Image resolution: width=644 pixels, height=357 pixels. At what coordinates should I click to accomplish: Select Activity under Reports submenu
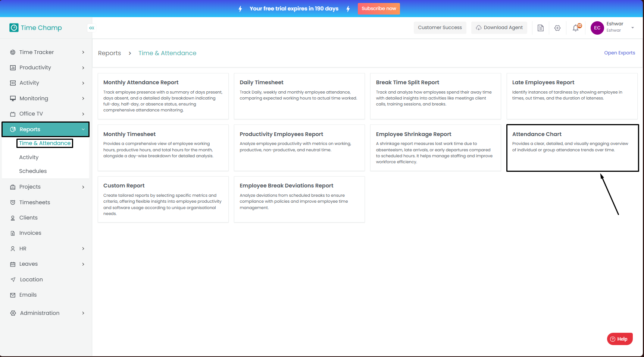(x=29, y=157)
